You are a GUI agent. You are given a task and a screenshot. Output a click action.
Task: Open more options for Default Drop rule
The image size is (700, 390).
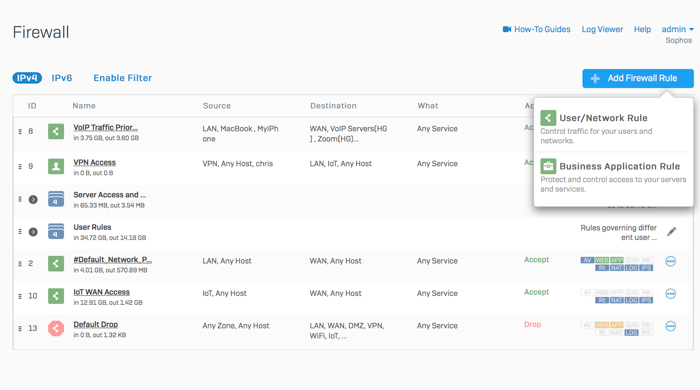point(671,326)
